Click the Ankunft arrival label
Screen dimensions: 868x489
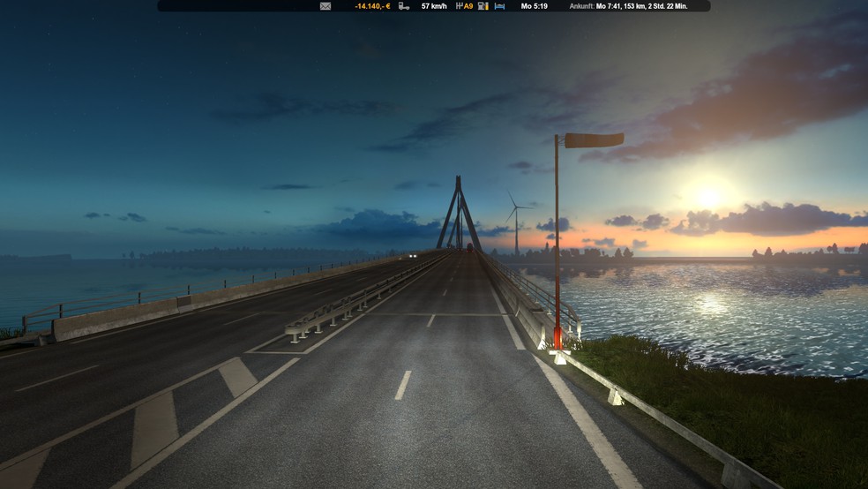point(582,6)
